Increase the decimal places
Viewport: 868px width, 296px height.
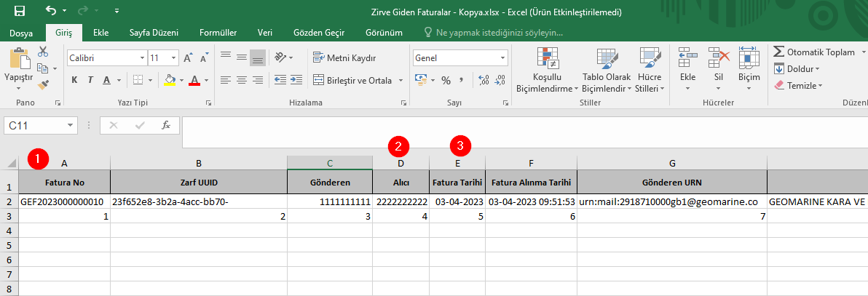(x=484, y=80)
